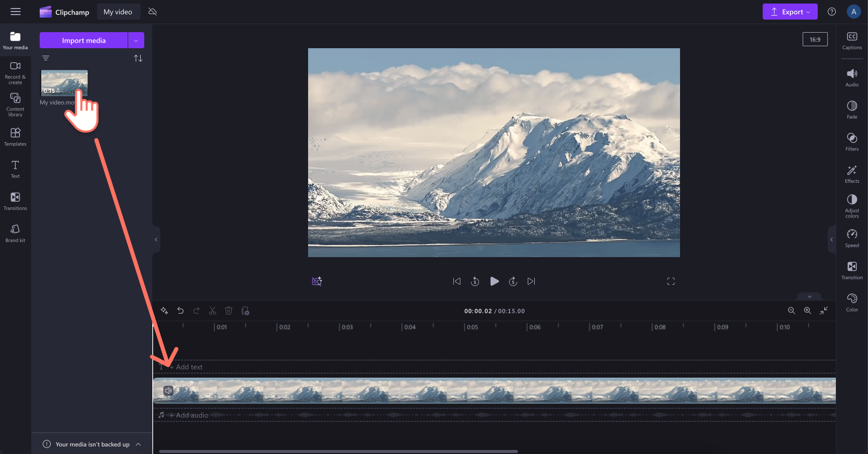Open the Templates tab

tap(15, 137)
